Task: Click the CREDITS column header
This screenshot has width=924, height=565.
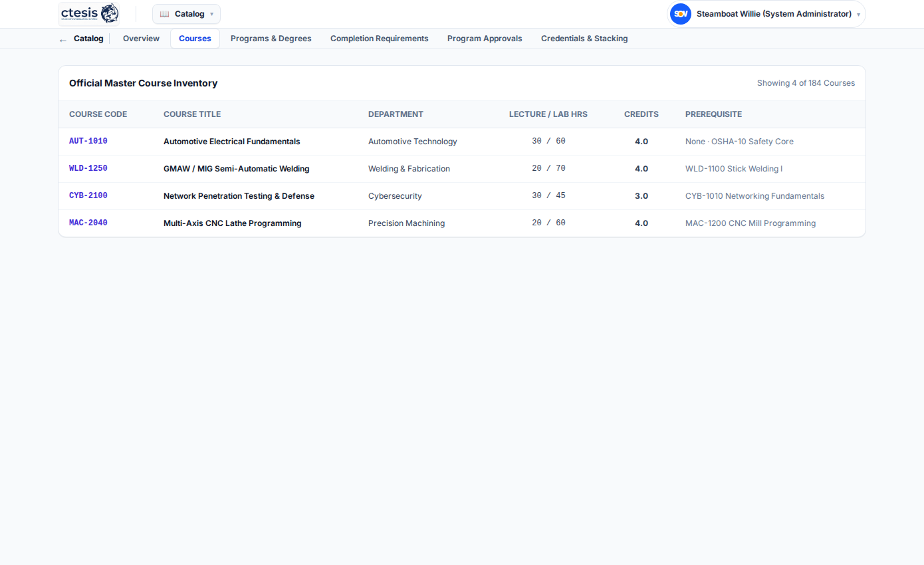Action: tap(641, 114)
